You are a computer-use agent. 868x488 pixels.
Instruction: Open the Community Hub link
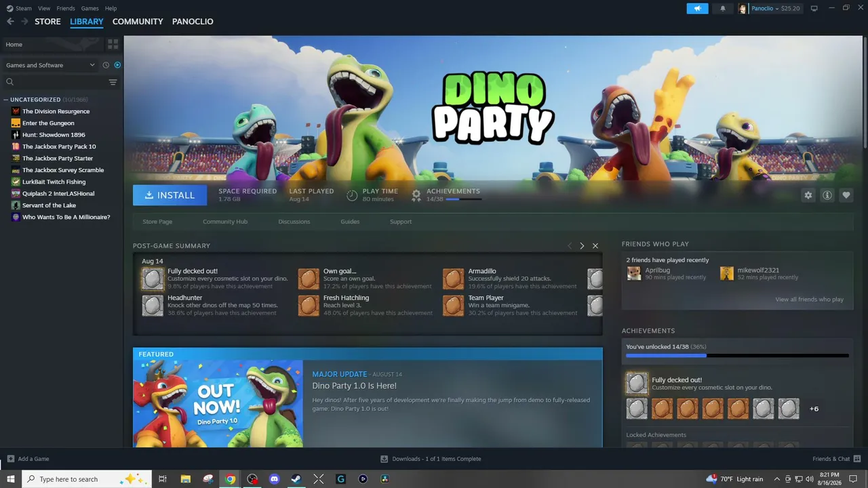point(225,222)
